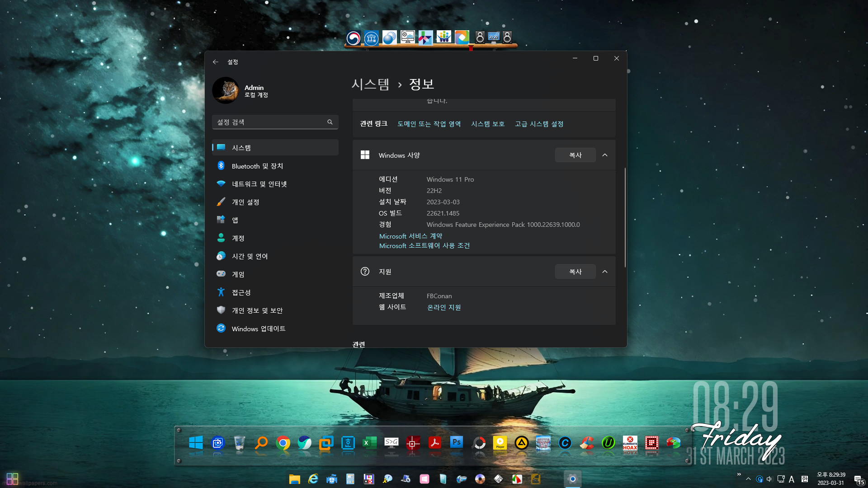Open the 시스템 보호 link
This screenshot has width=868, height=488.
click(488, 124)
